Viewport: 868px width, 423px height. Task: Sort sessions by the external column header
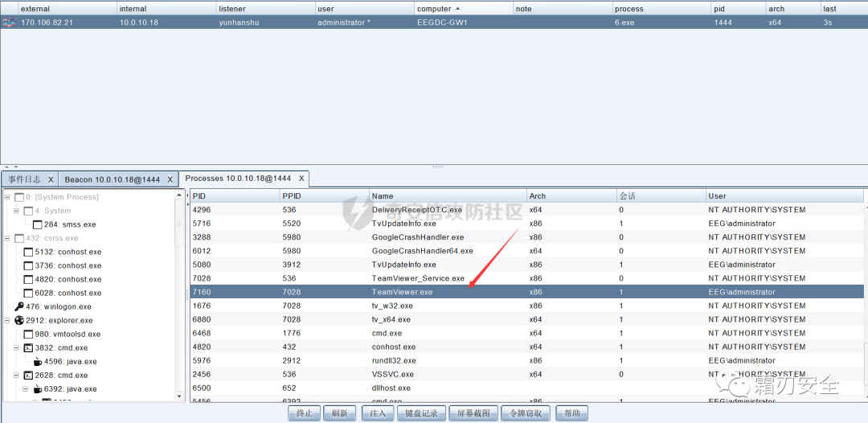click(68, 8)
